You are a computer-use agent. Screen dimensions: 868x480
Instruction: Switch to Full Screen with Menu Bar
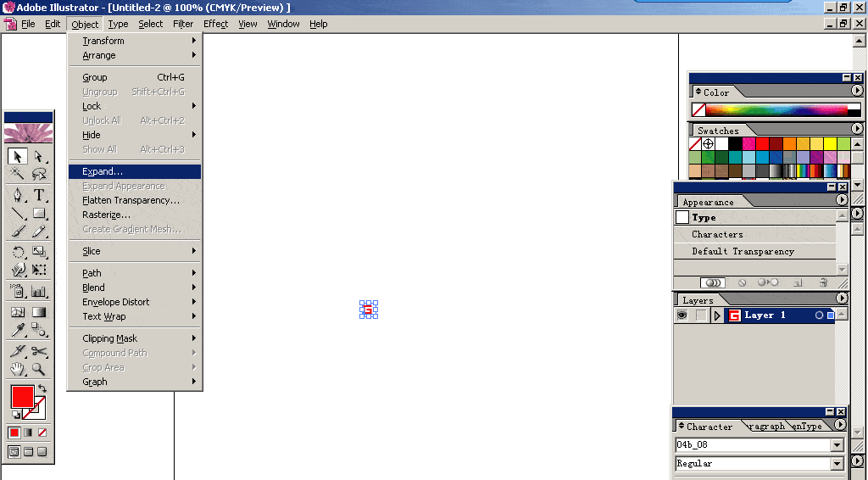coord(28,452)
